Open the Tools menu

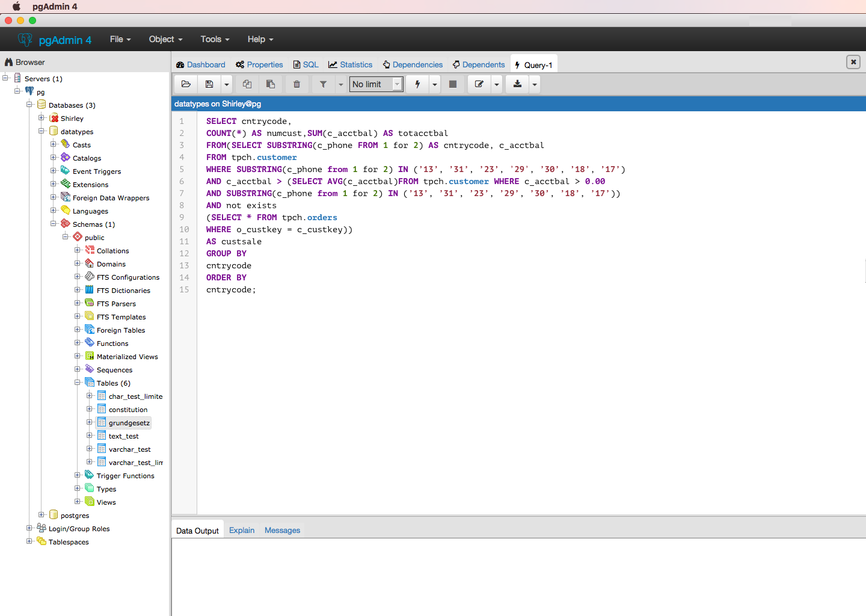pyautogui.click(x=215, y=39)
